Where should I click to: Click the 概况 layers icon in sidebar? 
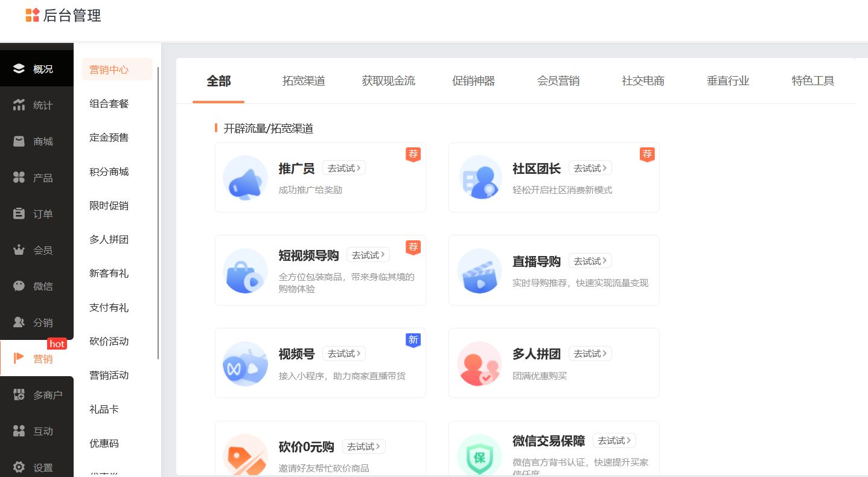click(19, 69)
